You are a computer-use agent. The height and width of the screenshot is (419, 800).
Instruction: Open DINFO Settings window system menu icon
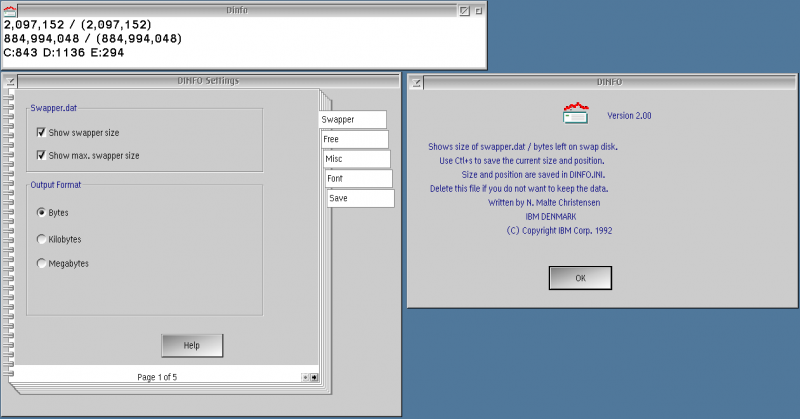[x=10, y=81]
